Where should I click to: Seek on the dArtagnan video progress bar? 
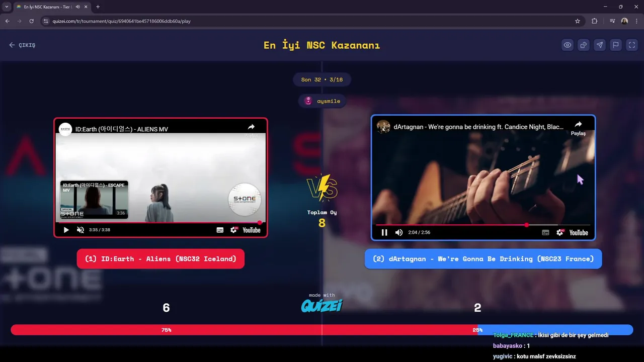tap(483, 225)
